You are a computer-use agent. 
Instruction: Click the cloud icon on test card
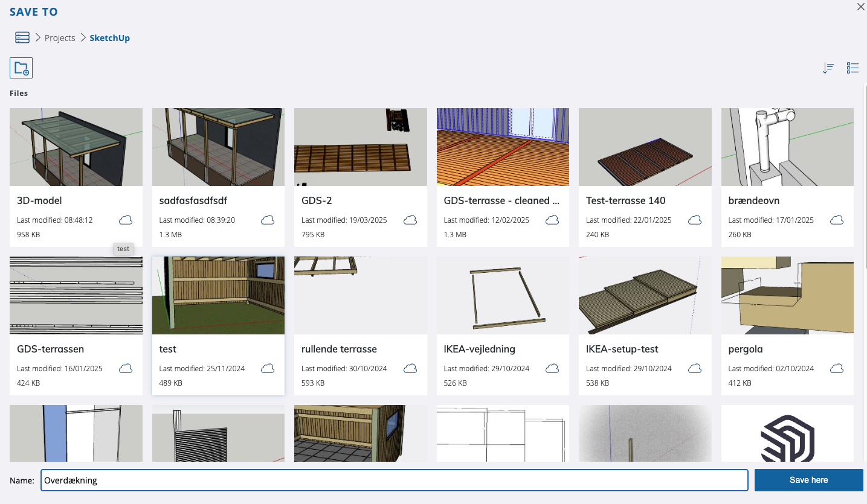[x=268, y=369]
